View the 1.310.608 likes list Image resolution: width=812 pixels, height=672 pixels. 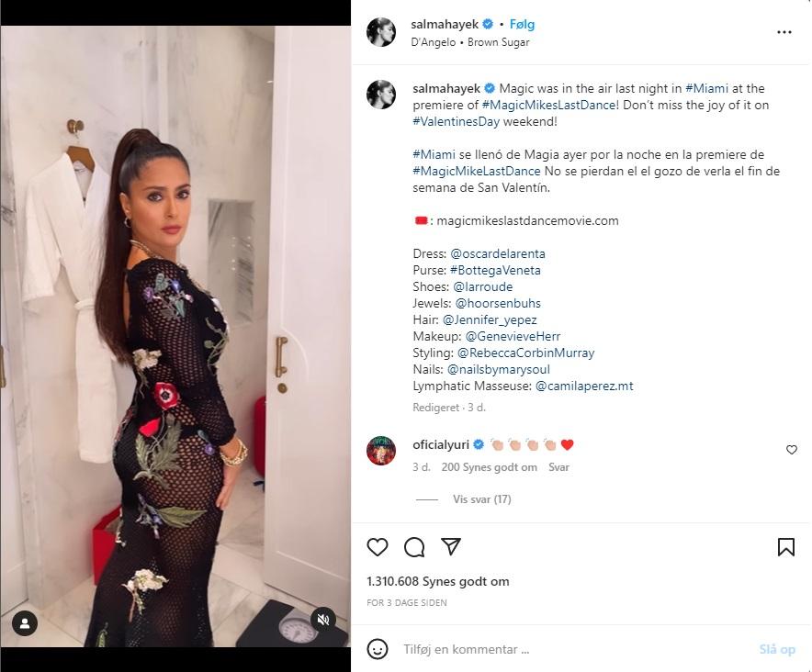coord(437,581)
